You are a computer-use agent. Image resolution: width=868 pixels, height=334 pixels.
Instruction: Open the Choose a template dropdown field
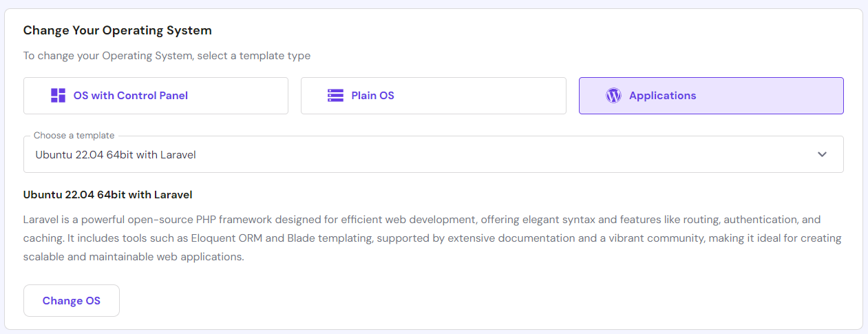tap(433, 154)
